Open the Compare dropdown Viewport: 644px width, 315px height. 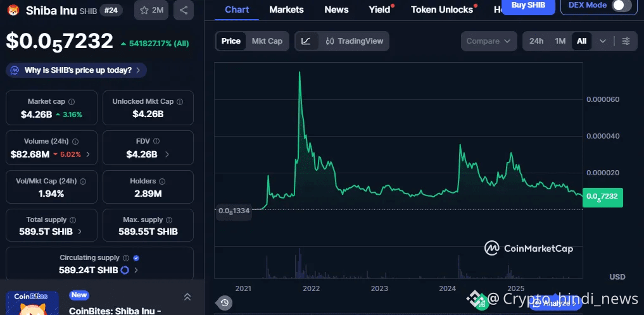point(488,41)
